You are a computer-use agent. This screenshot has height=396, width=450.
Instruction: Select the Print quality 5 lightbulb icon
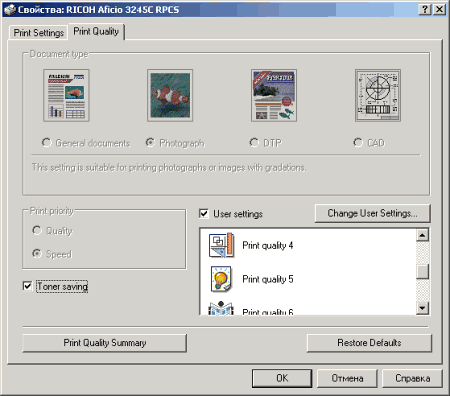(x=221, y=279)
